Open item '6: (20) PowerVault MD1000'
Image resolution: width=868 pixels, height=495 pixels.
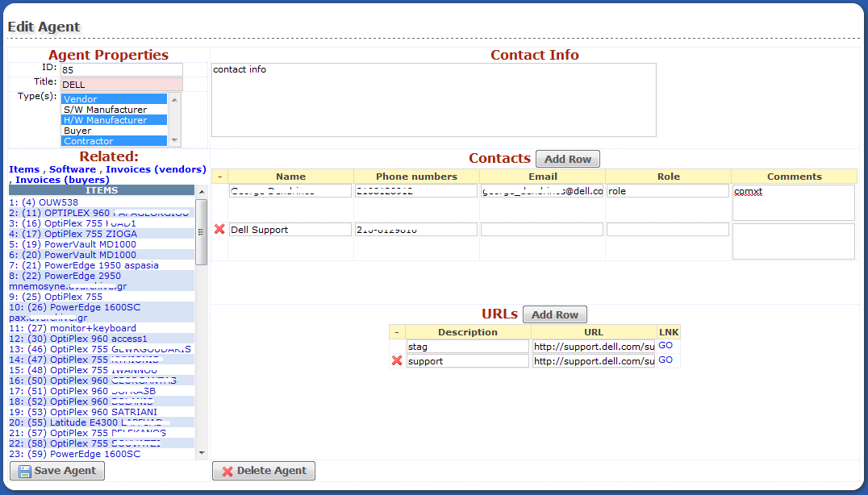pos(73,255)
